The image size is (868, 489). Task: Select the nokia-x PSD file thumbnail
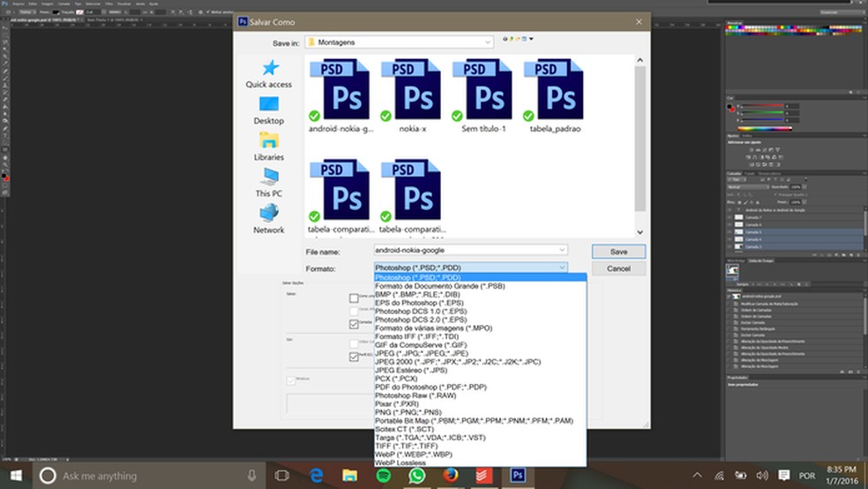413,96
